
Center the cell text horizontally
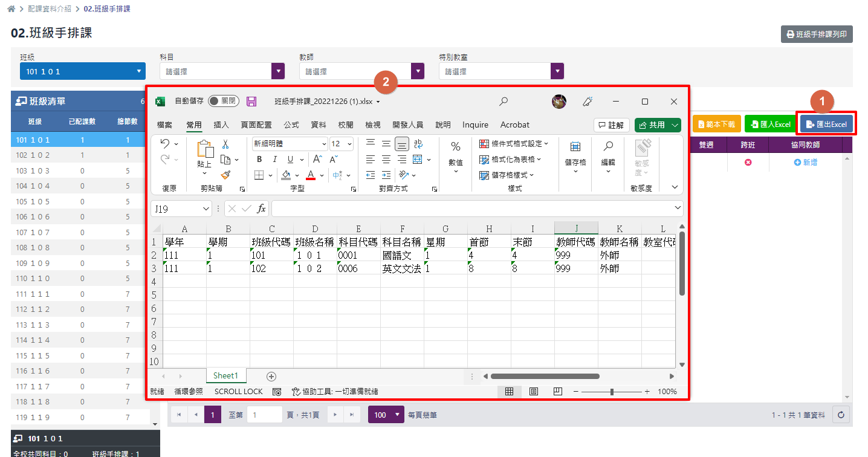click(x=386, y=160)
